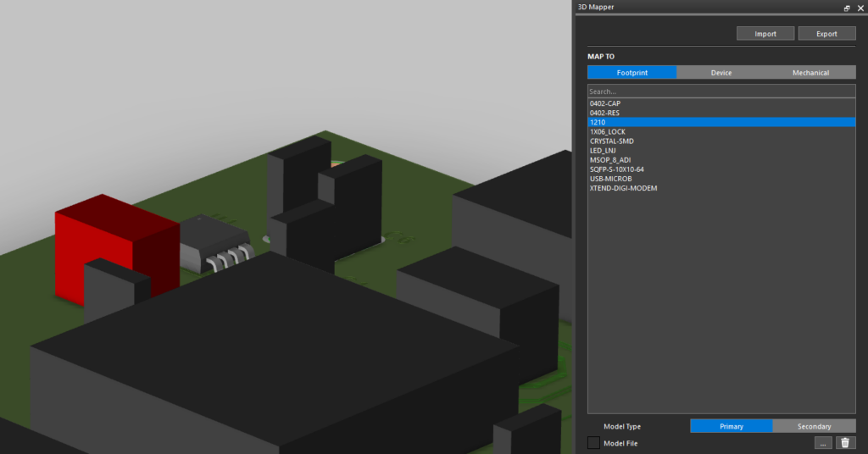
Task: Delete model file with trash icon
Action: pos(845,443)
